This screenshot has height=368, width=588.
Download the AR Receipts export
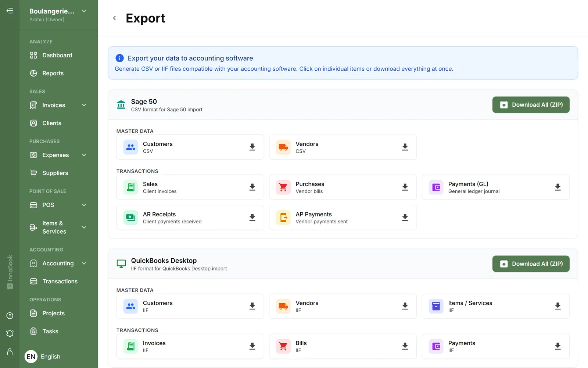252,217
